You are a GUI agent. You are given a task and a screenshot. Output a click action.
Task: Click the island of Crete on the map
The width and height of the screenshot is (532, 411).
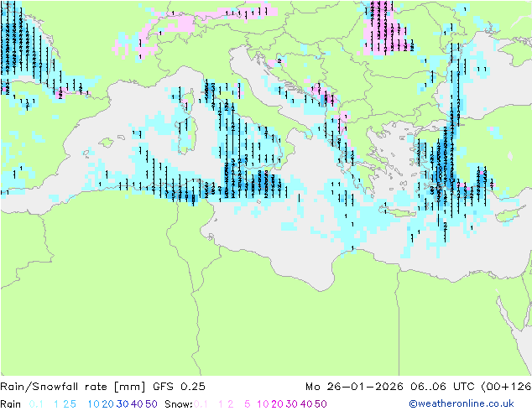point(399,212)
